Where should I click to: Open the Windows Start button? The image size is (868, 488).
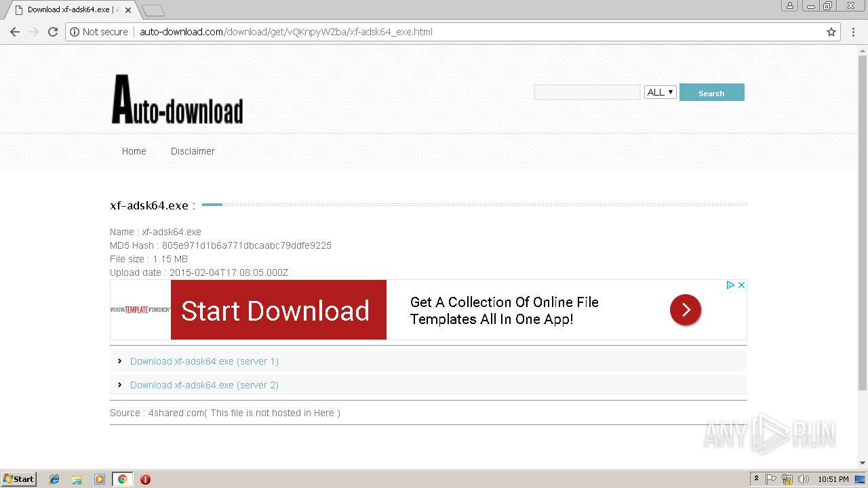tap(19, 479)
